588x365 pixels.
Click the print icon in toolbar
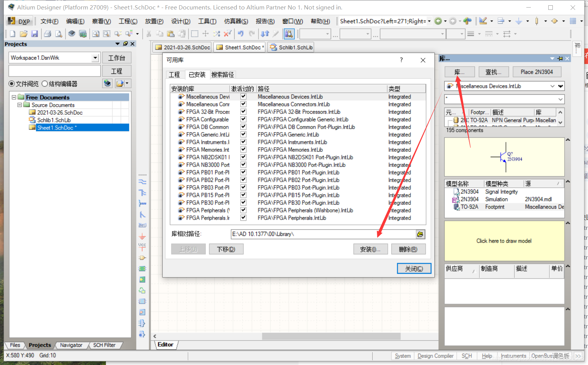pyautogui.click(x=48, y=34)
